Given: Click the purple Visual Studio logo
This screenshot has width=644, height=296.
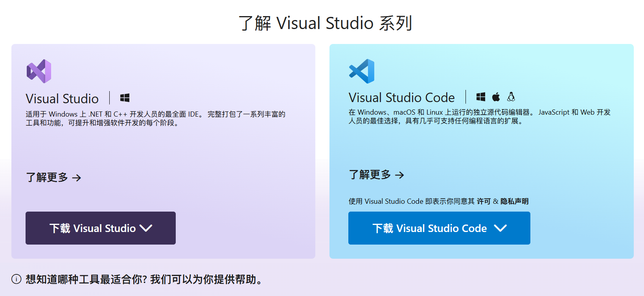Looking at the screenshot, I should pyautogui.click(x=39, y=71).
